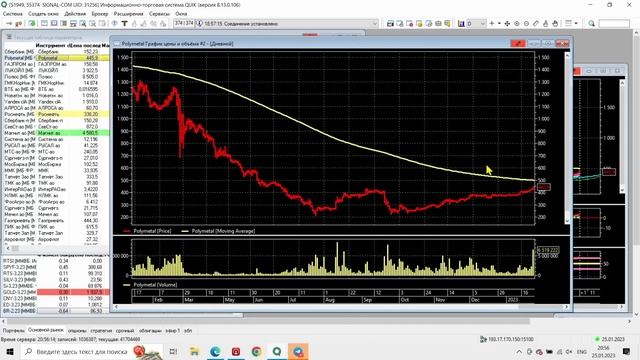Select the plus crosshair chart tool
Image resolution: width=640 pixels, height=360 pixels.
point(492,24)
